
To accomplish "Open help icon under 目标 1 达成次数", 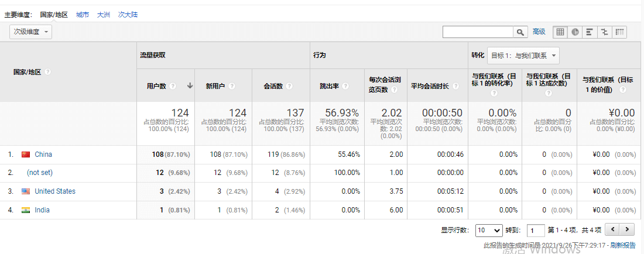I will [549, 93].
